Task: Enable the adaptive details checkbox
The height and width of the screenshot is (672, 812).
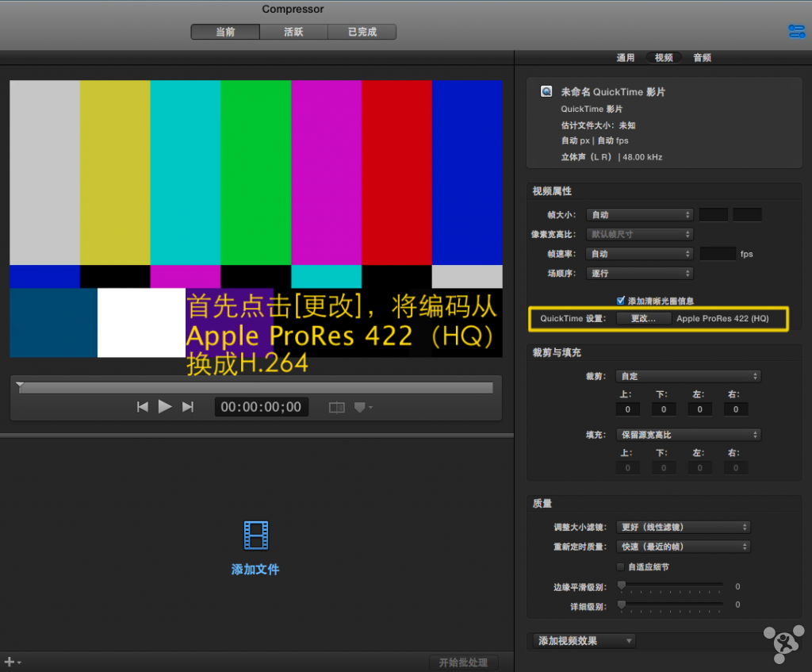Action: (x=621, y=566)
